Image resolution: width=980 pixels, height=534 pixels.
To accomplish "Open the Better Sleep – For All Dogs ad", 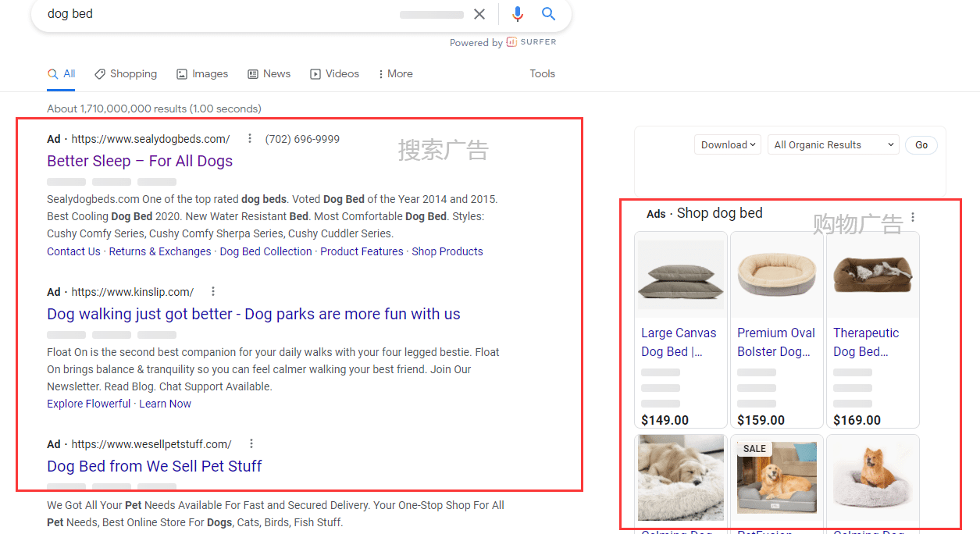I will (140, 161).
